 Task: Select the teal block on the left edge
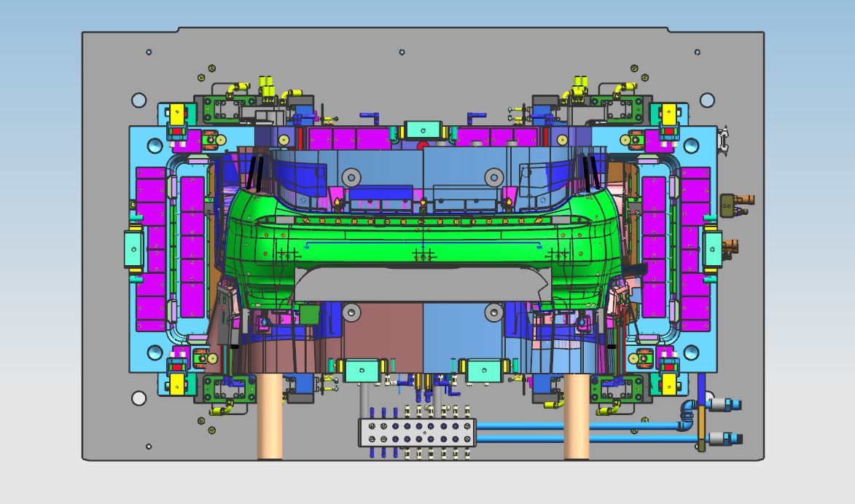click(133, 250)
